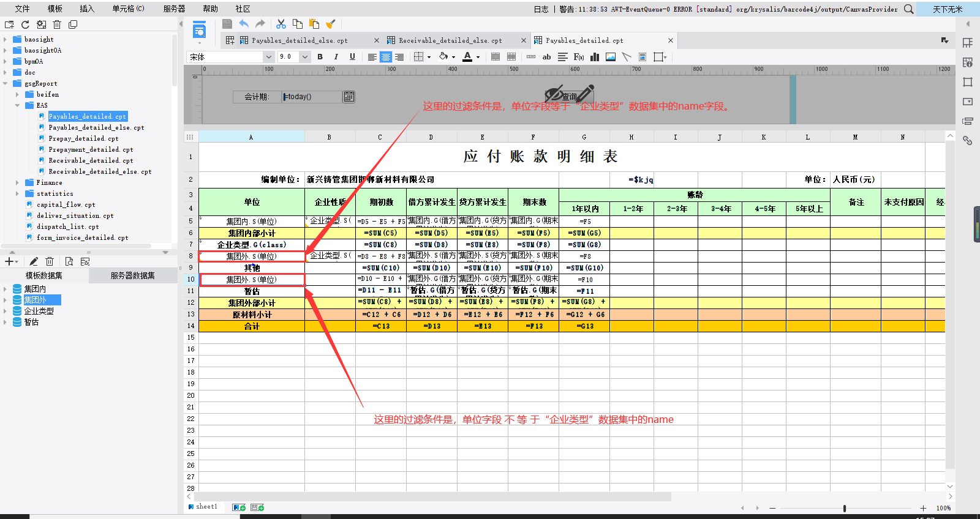Open the 插入 menu

pyautogui.click(x=87, y=9)
